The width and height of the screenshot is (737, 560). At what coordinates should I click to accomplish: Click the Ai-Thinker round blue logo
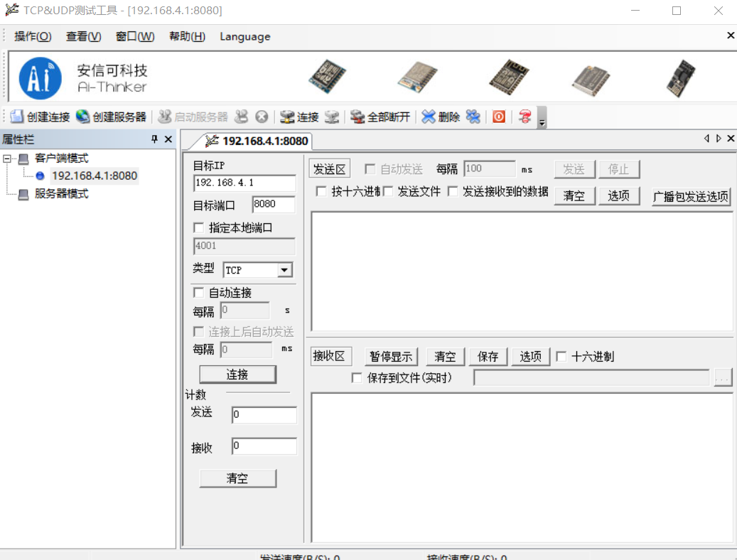click(x=40, y=78)
